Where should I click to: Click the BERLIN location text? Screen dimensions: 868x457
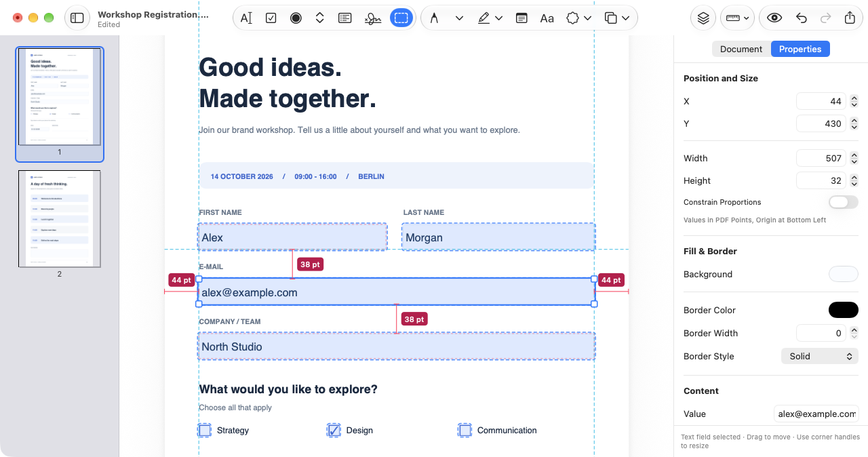(371, 176)
